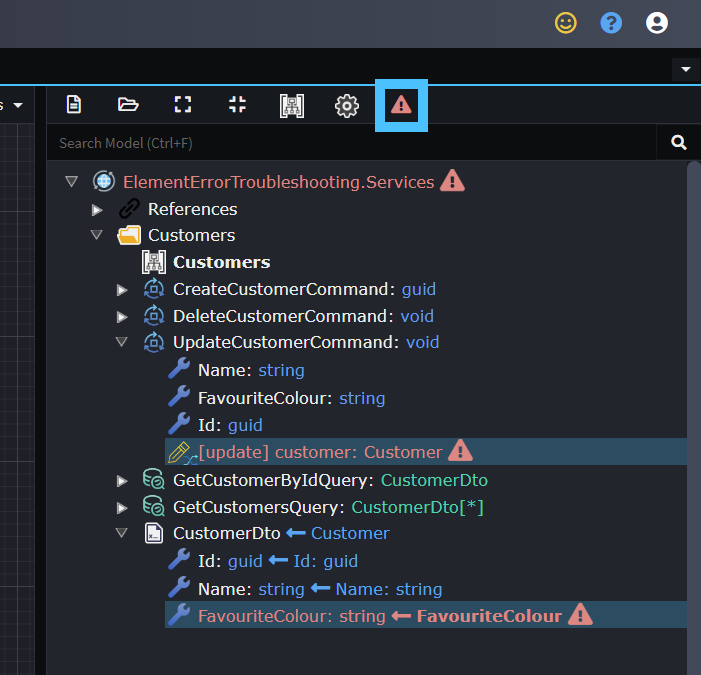Click wrench icon of highlighted FavouriteColour mapping

(x=179, y=614)
